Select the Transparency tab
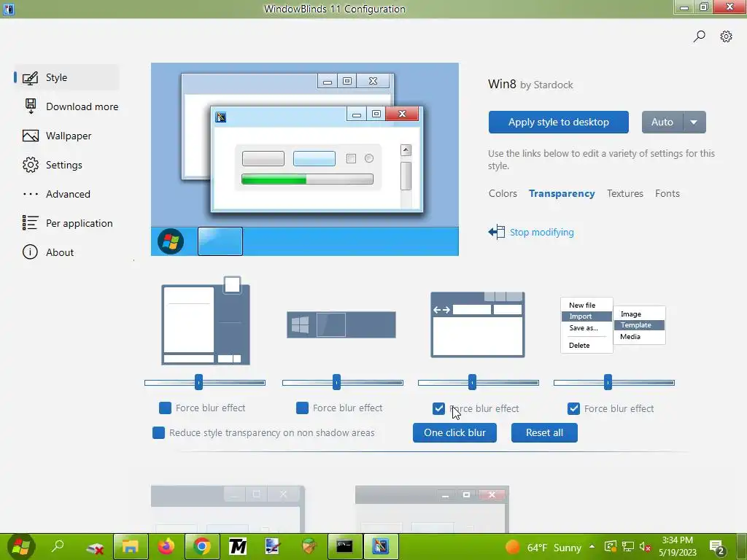This screenshot has height=560, width=747. coord(562,194)
